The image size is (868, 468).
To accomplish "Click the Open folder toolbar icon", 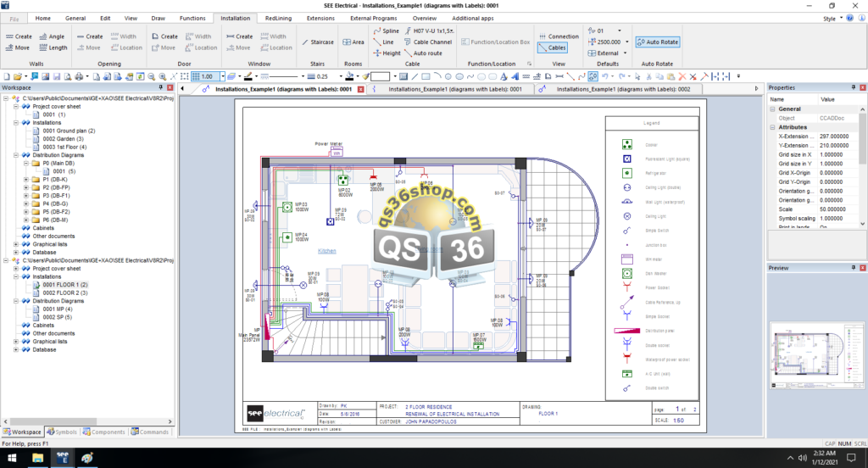I will tap(17, 76).
